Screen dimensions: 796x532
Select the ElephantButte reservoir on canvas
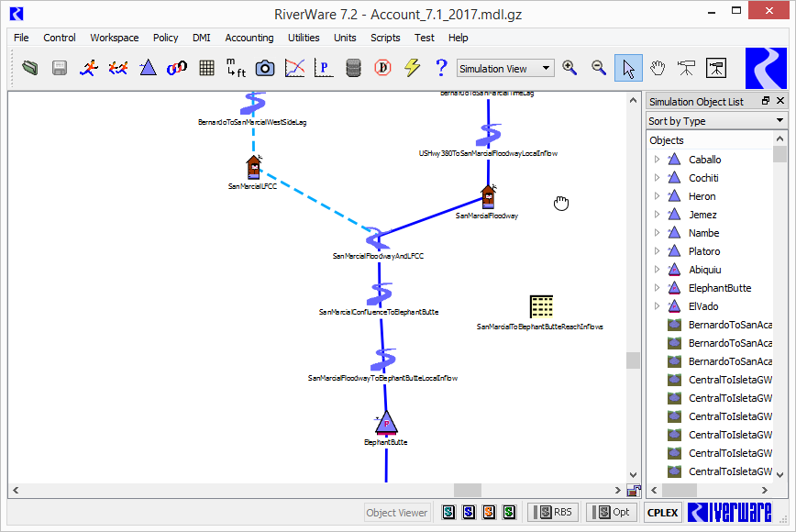(386, 423)
